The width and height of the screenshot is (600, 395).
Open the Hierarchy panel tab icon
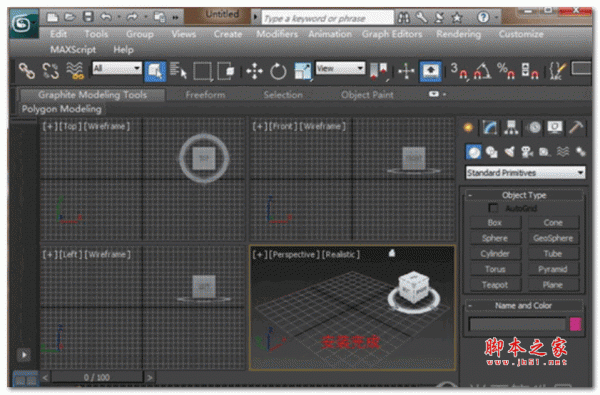(511, 128)
